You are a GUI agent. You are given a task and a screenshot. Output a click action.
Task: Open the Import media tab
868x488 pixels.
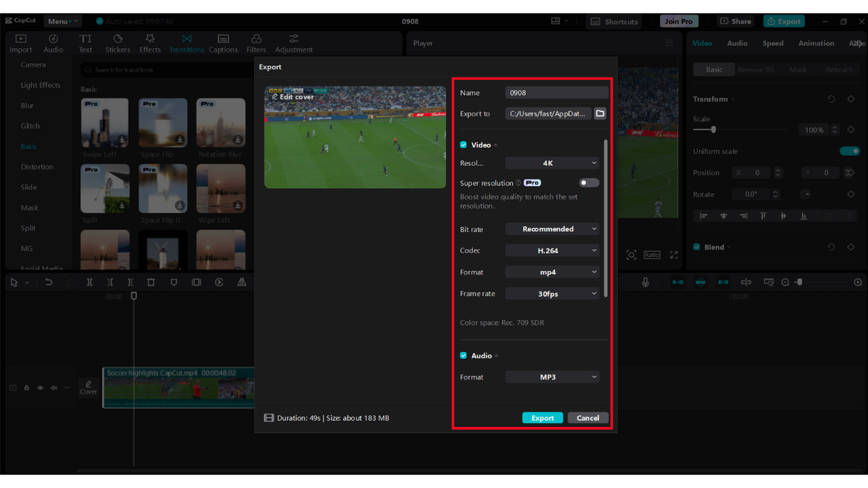(x=20, y=43)
